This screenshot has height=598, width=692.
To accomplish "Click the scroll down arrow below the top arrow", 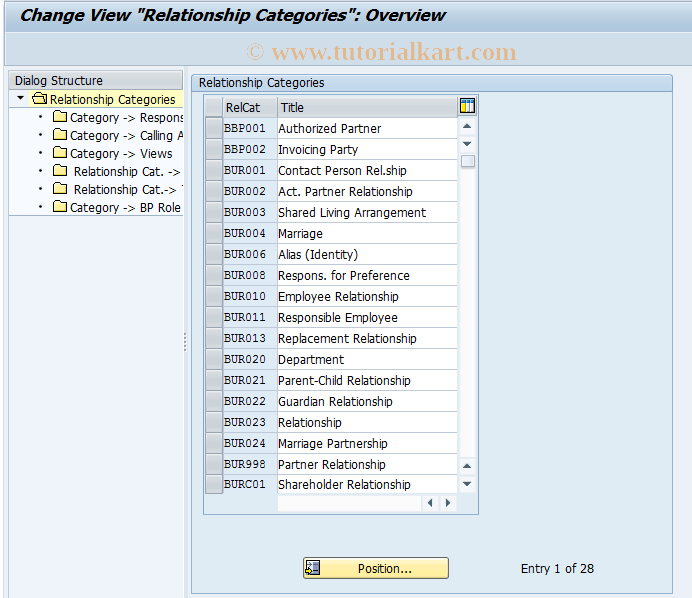I will (467, 144).
